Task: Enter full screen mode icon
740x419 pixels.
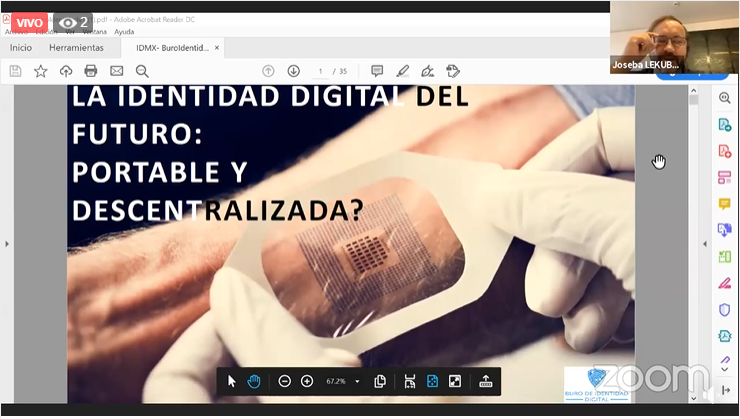Action: (x=455, y=381)
